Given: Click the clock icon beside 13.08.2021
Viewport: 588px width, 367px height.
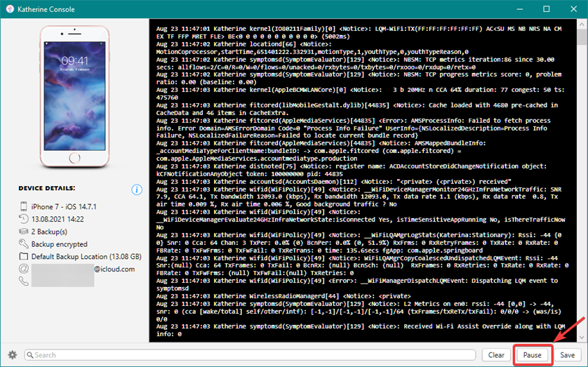Looking at the screenshot, I should (x=24, y=218).
